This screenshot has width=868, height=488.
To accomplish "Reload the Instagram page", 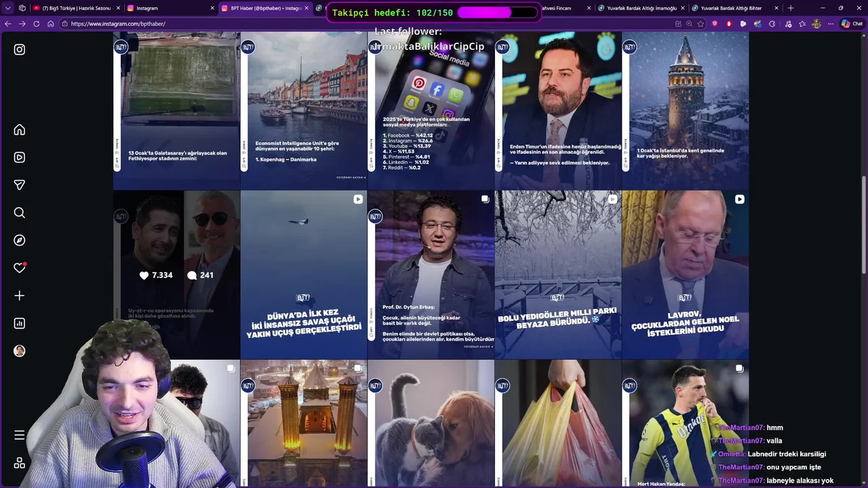I will pyautogui.click(x=37, y=24).
